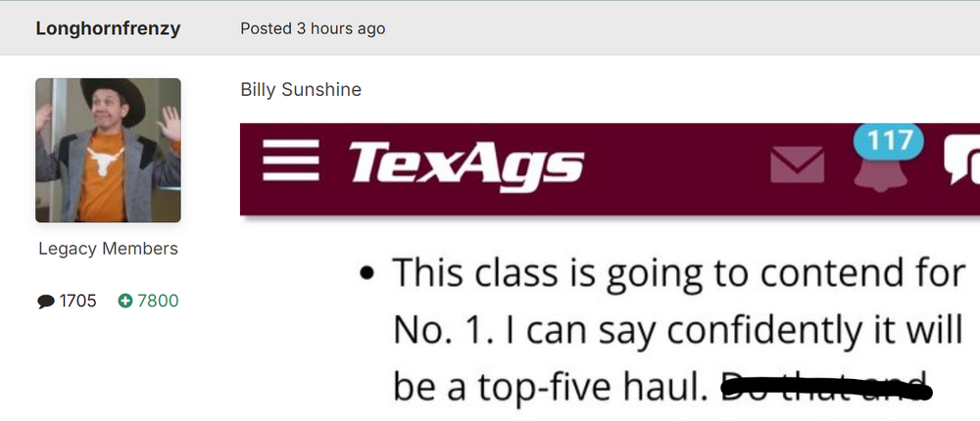Click the line "No. 1. I can say confidently"
Viewport: 980px width, 421px height.
point(678,331)
